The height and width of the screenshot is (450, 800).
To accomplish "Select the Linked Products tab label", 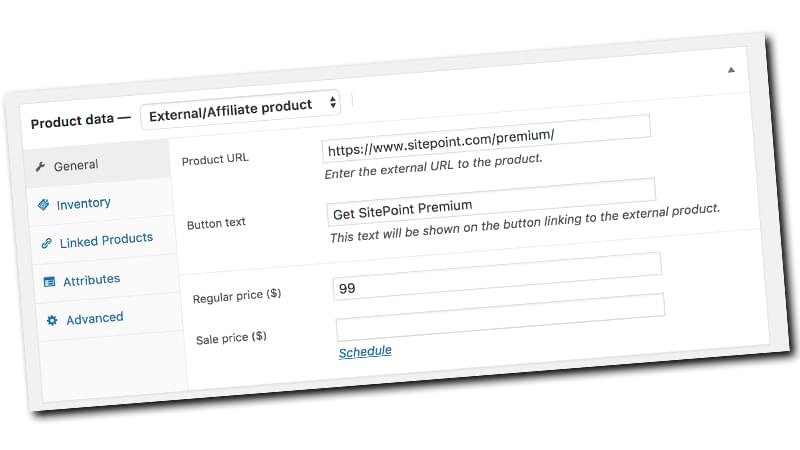I will (x=106, y=240).
